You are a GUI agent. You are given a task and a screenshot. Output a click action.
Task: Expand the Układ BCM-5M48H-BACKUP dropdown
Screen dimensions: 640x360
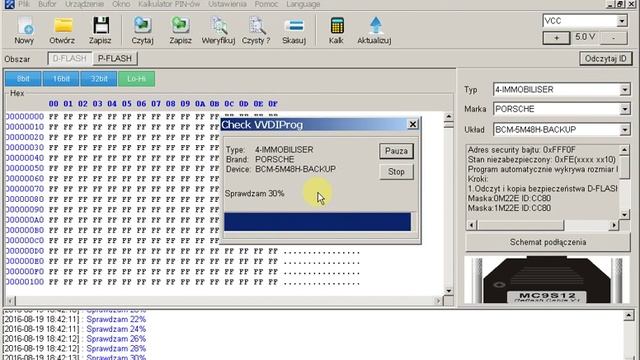(x=625, y=129)
